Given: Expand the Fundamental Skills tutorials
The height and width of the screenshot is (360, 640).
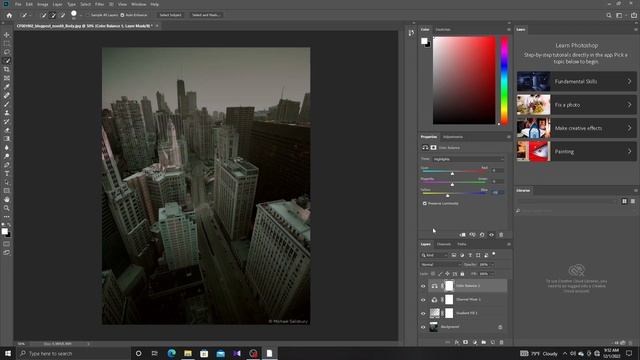Looking at the screenshot, I should pyautogui.click(x=576, y=82).
